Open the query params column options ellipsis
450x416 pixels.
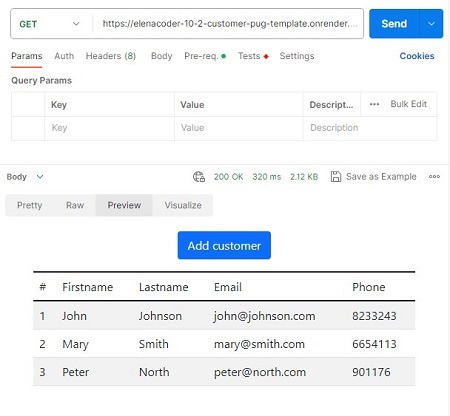(x=374, y=104)
